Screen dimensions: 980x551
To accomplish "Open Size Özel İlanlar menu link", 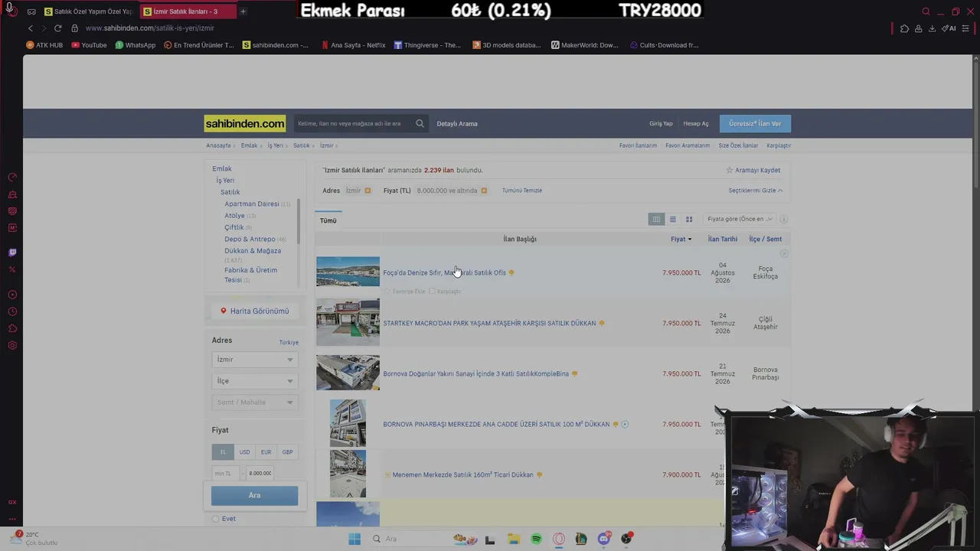I will click(x=738, y=145).
